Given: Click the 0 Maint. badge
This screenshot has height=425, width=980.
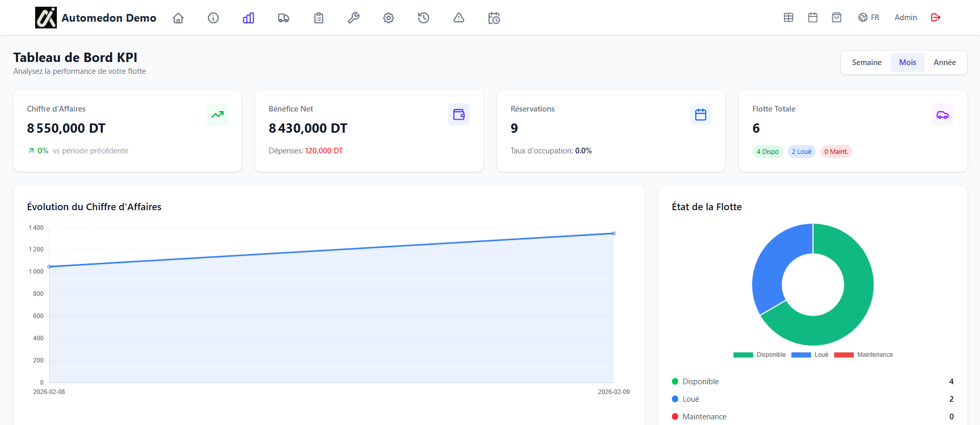Looking at the screenshot, I should 836,152.
